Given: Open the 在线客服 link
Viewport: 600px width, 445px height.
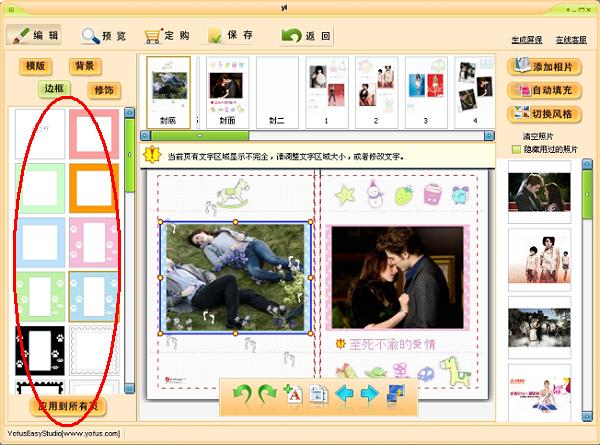Looking at the screenshot, I should (x=571, y=39).
